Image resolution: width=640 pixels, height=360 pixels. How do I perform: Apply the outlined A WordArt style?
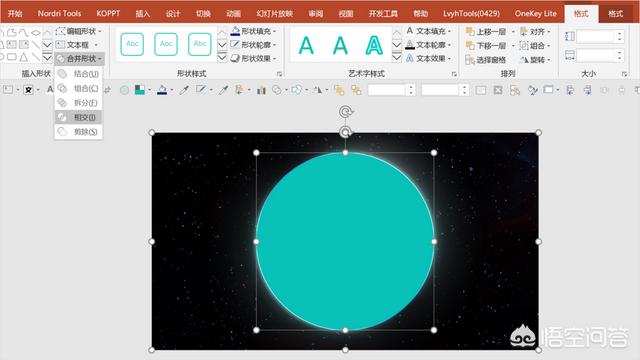coord(374,45)
